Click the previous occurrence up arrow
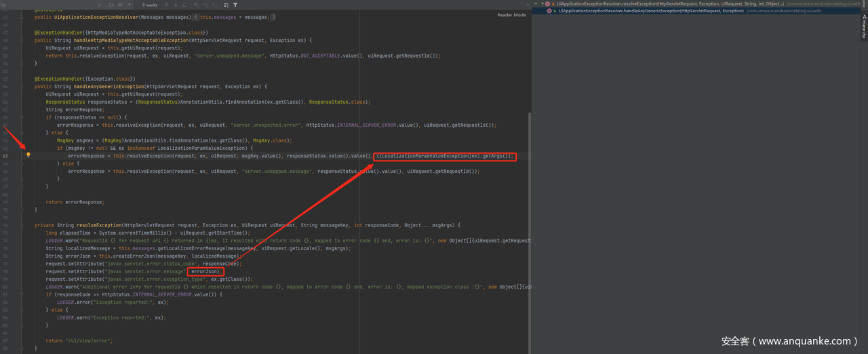The height and width of the screenshot is (354, 868). pyautogui.click(x=166, y=5)
